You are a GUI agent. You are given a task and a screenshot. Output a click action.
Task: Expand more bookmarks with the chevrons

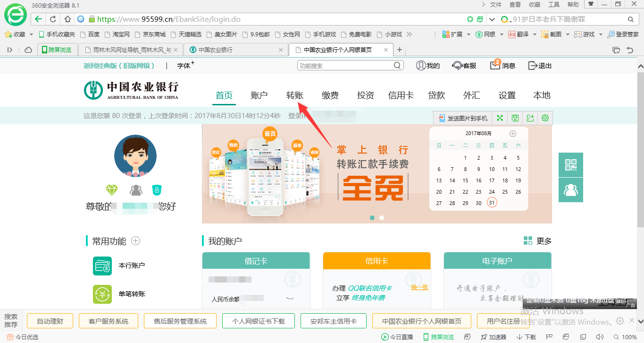(x=409, y=34)
